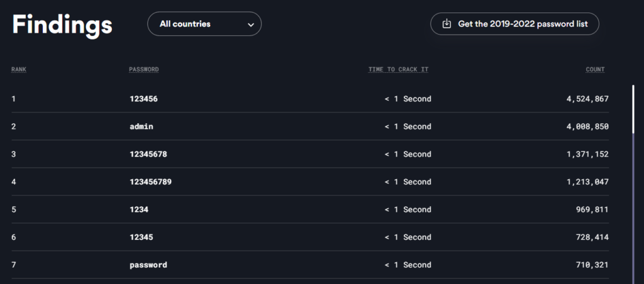
Task: Click the 710,321 count value
Action: (592, 265)
